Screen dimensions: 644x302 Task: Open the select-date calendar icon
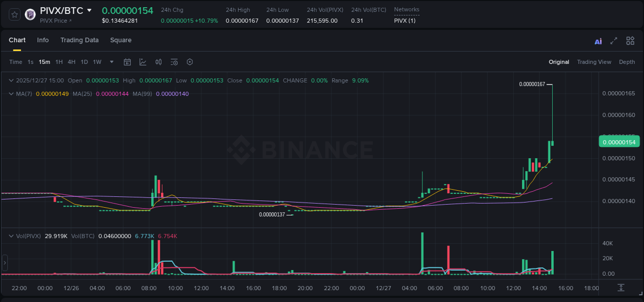point(127,62)
